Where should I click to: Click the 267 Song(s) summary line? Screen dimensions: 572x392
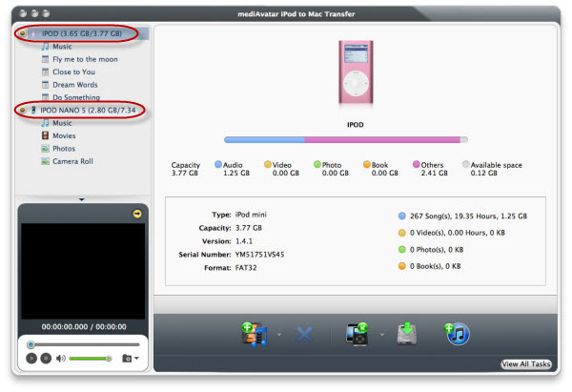click(462, 217)
